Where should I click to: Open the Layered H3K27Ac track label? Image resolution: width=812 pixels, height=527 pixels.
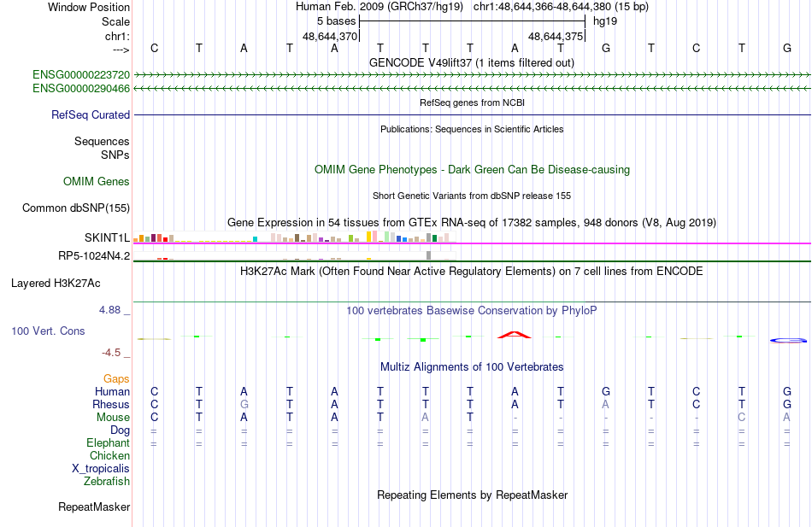coord(56,284)
